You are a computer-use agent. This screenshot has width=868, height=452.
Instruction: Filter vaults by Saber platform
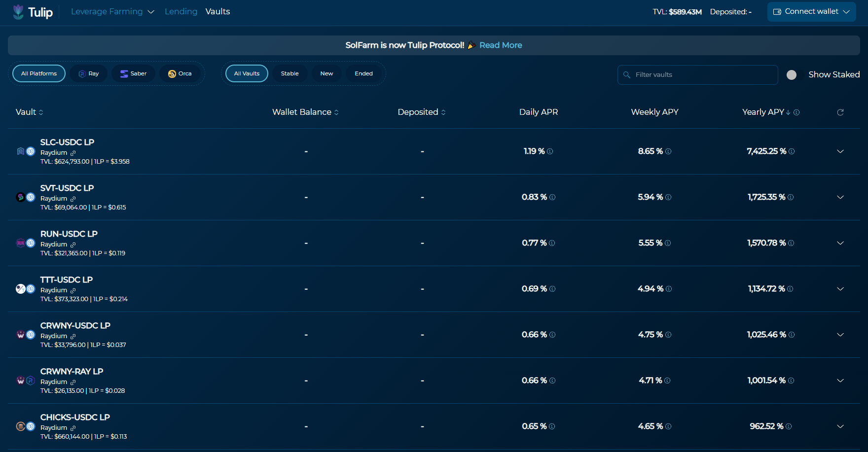133,73
